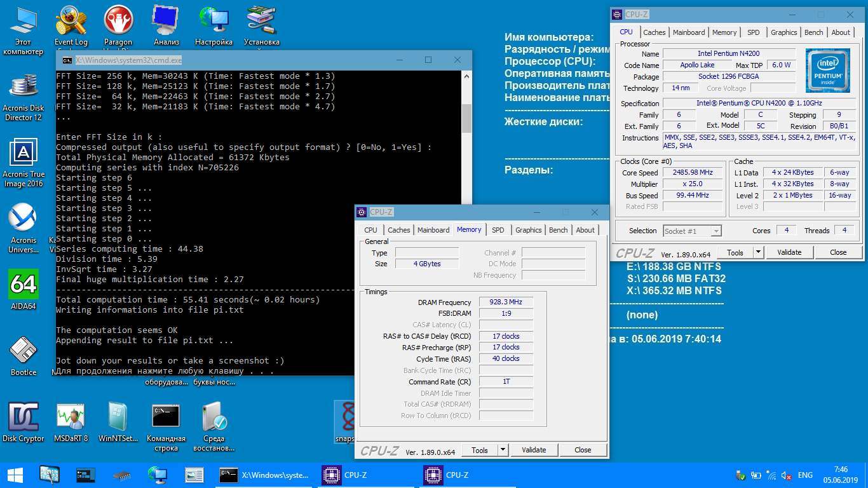Launch Acronis True Image 2016
This screenshot has height=488, width=868.
(x=24, y=163)
